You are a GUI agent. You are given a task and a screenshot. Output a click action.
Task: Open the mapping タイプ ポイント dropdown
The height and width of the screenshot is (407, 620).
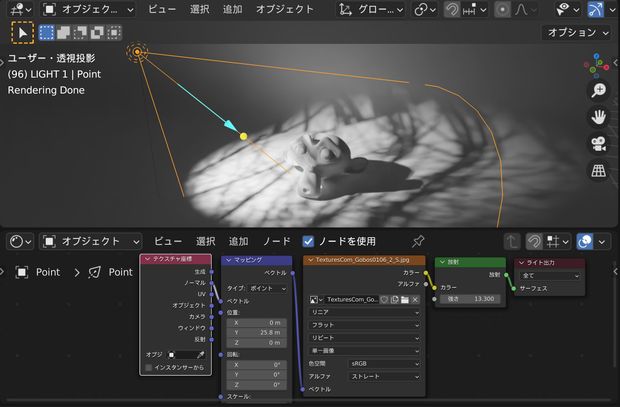click(267, 289)
